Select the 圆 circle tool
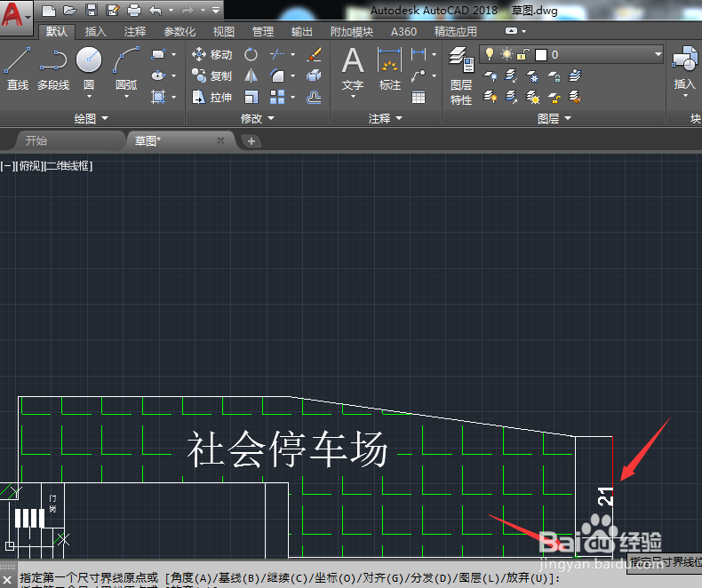 [89, 68]
